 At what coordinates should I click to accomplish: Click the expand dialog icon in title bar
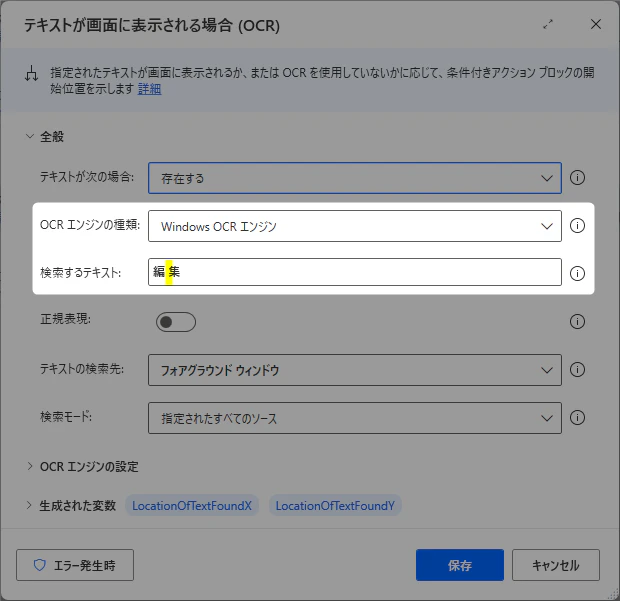pos(548,25)
